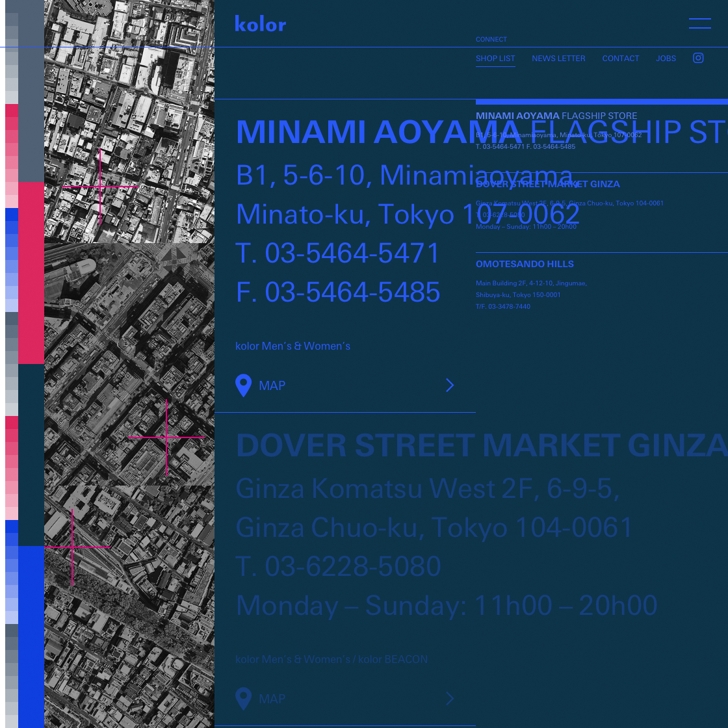
Task: Click the chevron beside Dover Street Market MAP
Action: pyautogui.click(x=449, y=699)
